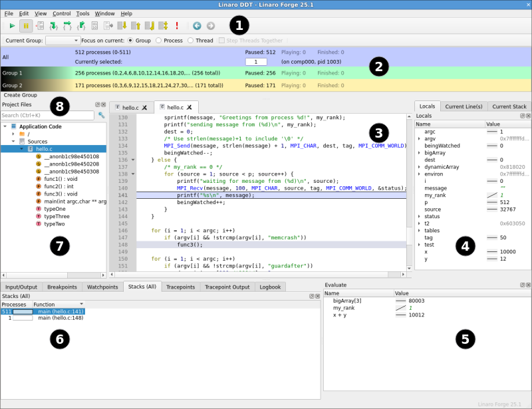Select the Process focus radio button
The image size is (532, 409).
(x=158, y=41)
